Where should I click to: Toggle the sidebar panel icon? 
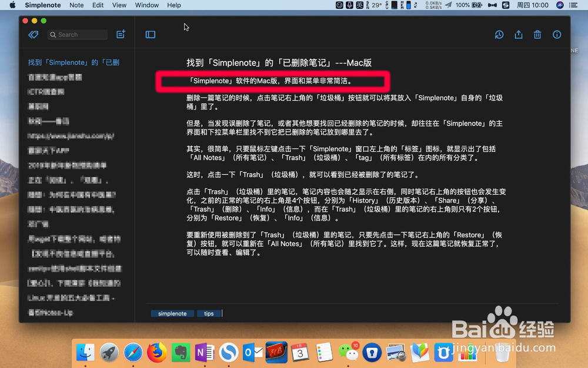coord(151,35)
